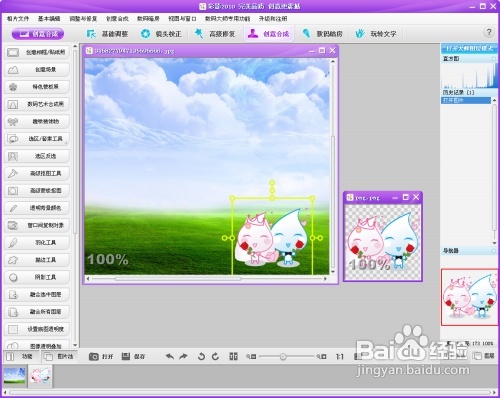Screen dimensions: 500x398
Task: Click the rotate clockwise icon
Action: click(215, 357)
